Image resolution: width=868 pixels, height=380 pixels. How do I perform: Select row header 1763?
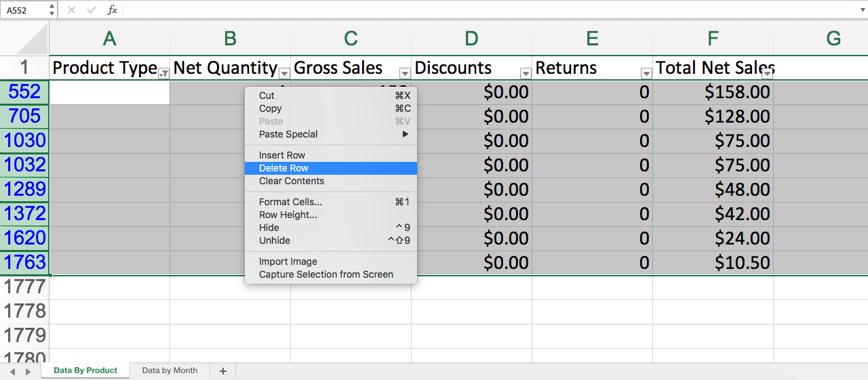click(24, 262)
